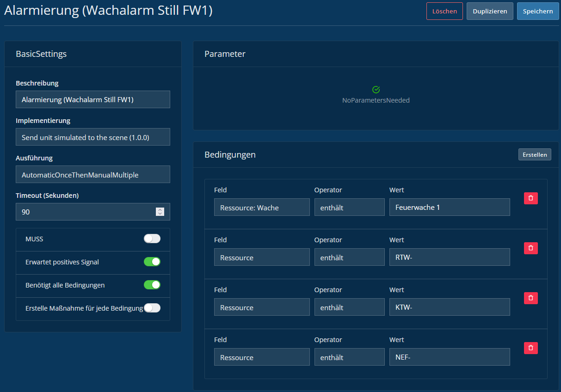Screen dimensions: 561x392
Task: Create a new condition with Erstellen
Action: 534,155
